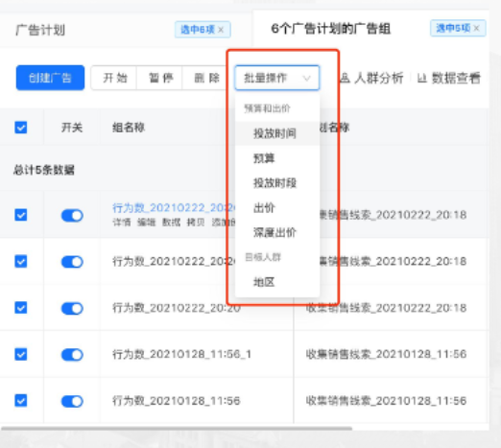
Task: Uncheck checkbox for row 行为数_20210128_11:56
Action: 21,400
